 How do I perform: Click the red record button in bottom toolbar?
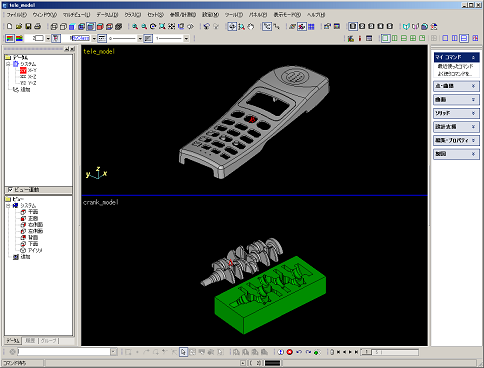click(x=290, y=352)
